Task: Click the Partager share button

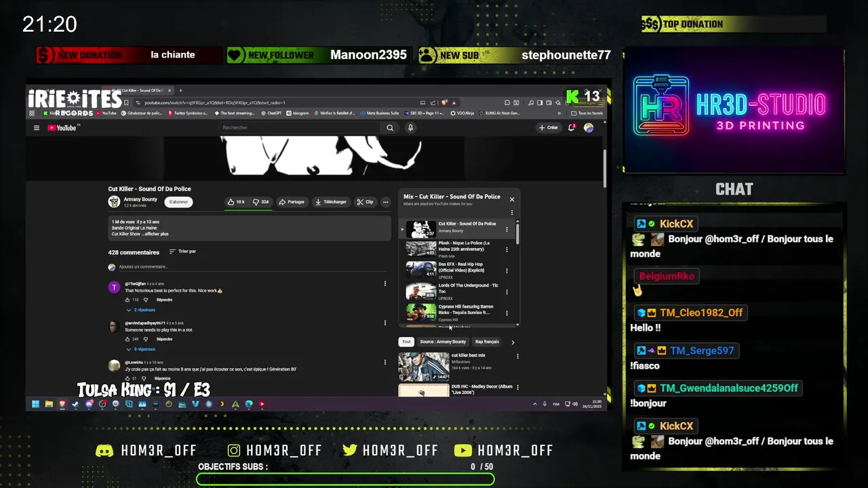Action: [x=292, y=202]
